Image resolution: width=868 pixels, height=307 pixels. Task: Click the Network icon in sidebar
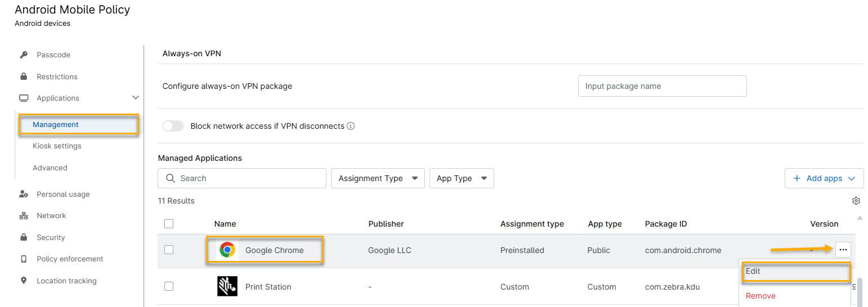24,216
